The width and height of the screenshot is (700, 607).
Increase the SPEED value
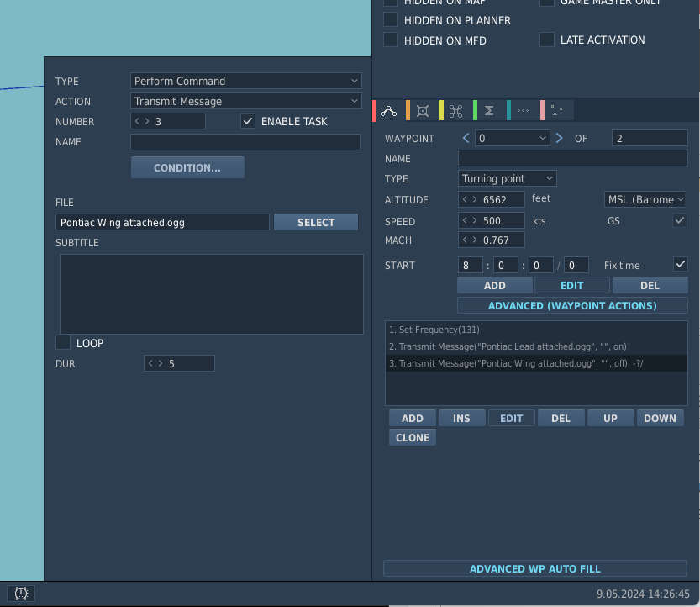coord(475,220)
